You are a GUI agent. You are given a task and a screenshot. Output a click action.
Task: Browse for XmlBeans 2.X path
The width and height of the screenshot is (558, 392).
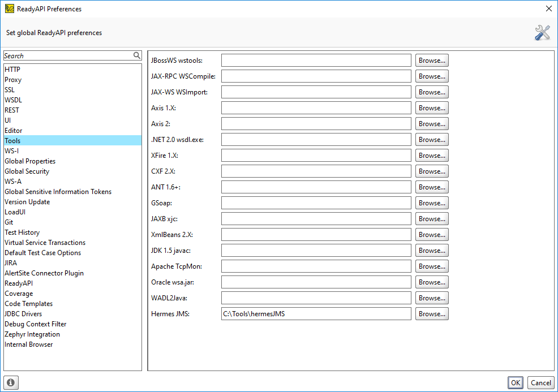432,234
